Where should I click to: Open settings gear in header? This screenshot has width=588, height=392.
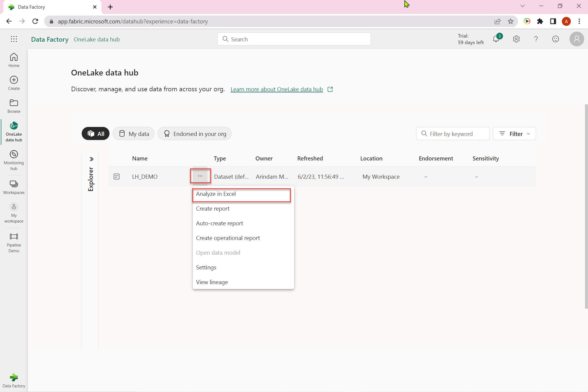pyautogui.click(x=516, y=39)
